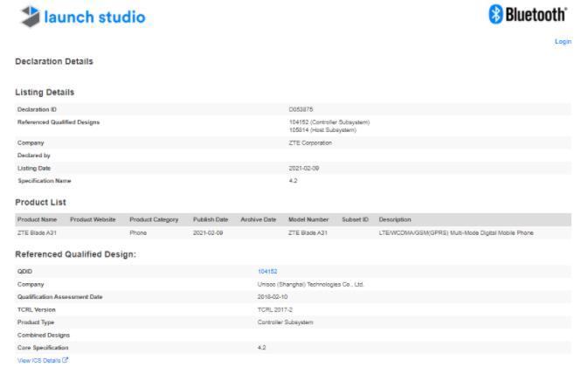Screen dimensions: 588x374
Task: Click the TCRL Version label
Action: pos(37,310)
